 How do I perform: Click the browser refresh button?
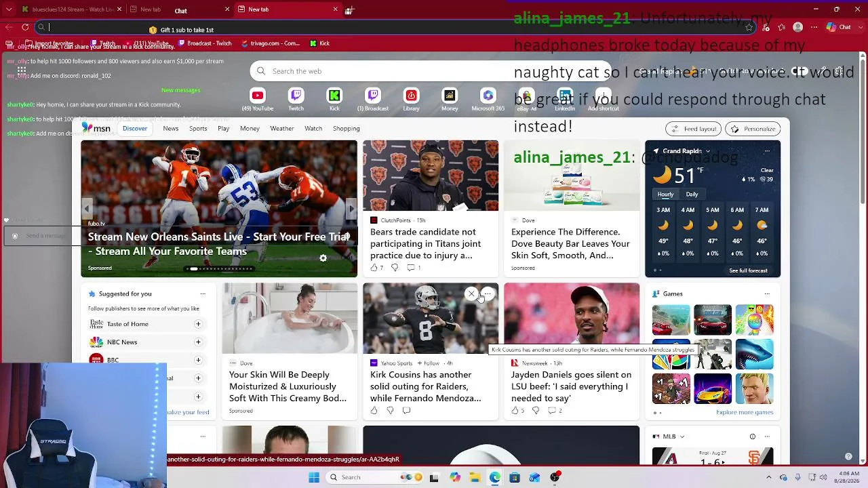point(25,27)
